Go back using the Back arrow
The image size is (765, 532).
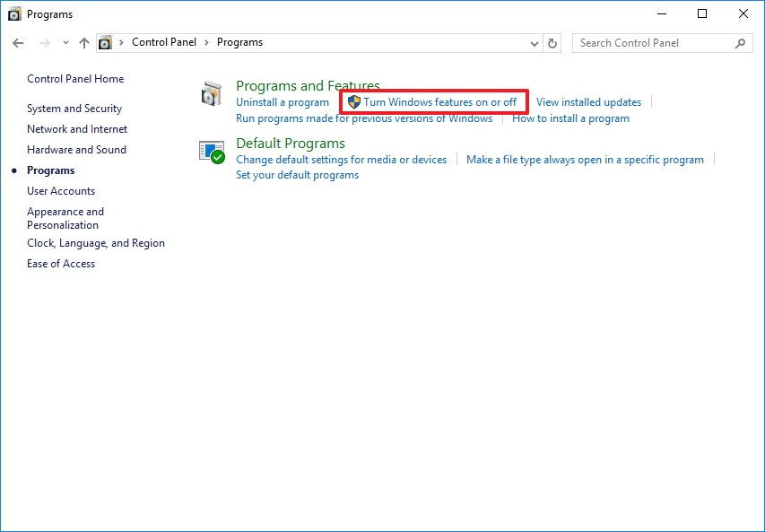pos(18,43)
